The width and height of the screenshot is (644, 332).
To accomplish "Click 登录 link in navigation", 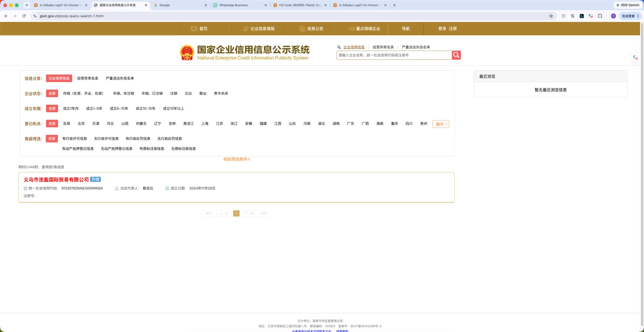I will tap(442, 29).
